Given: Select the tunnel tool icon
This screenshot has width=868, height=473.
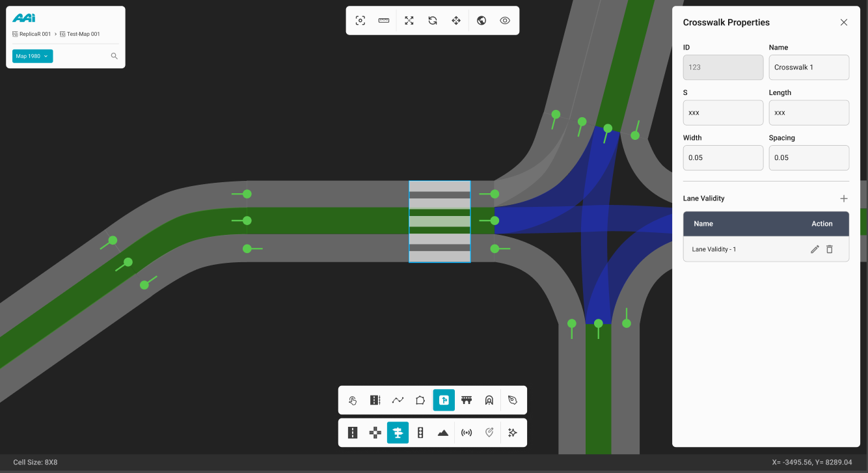Looking at the screenshot, I should pos(489,400).
